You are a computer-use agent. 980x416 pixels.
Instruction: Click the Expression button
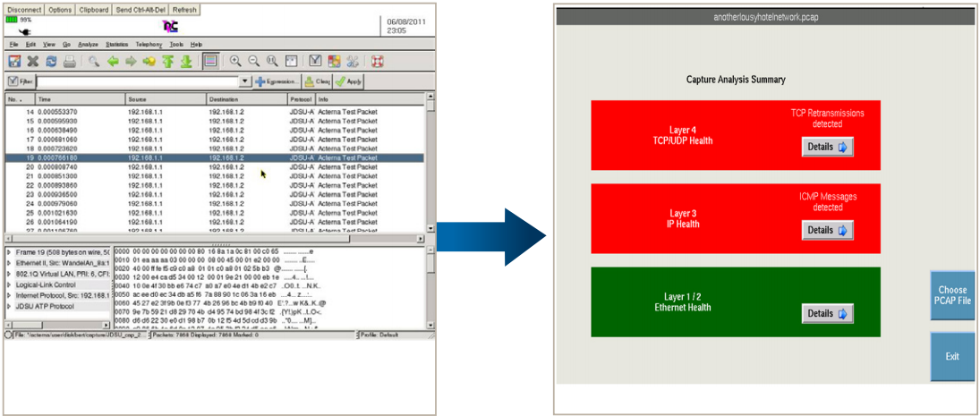(x=277, y=81)
